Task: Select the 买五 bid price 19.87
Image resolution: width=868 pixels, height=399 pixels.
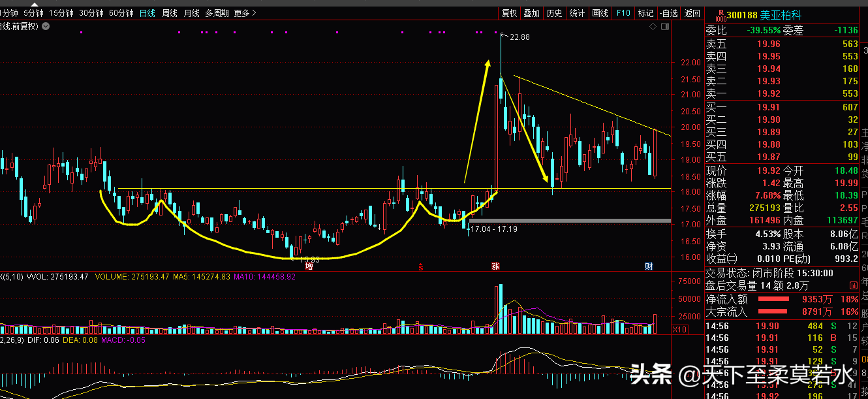Action: [768, 157]
